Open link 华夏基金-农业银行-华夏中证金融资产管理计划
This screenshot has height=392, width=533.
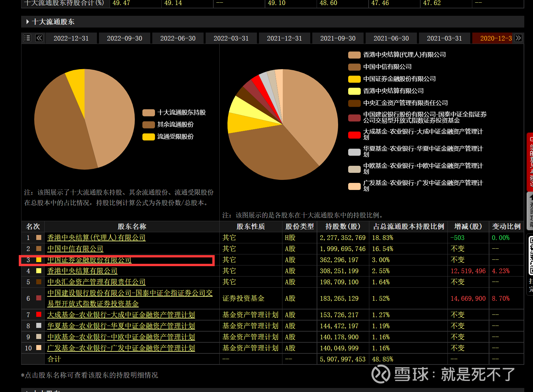click(121, 326)
